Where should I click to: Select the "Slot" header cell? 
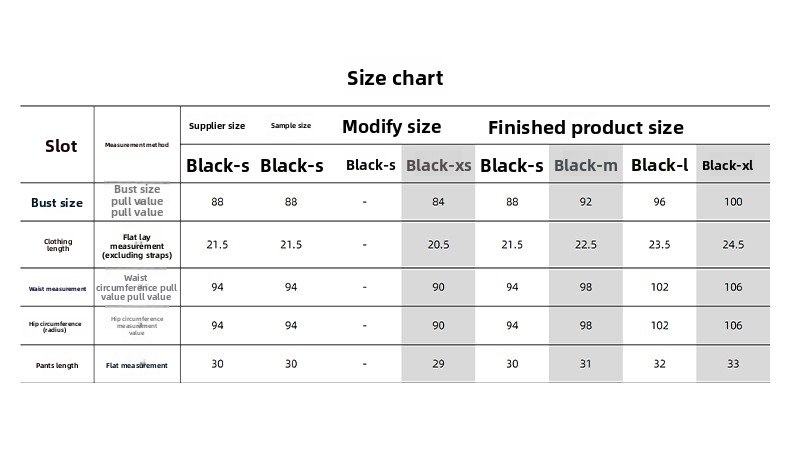coord(61,146)
